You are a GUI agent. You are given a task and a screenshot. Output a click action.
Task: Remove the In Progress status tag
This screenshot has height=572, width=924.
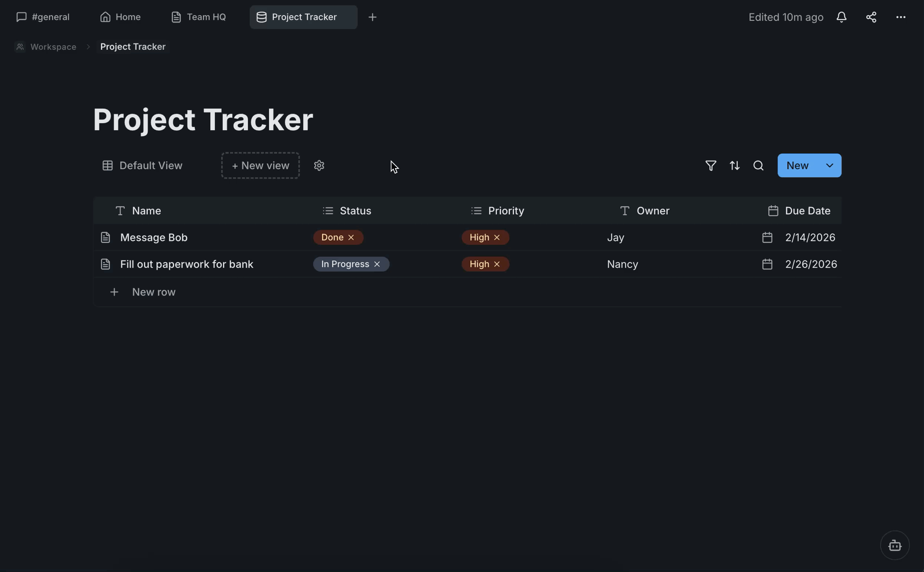tap(377, 264)
